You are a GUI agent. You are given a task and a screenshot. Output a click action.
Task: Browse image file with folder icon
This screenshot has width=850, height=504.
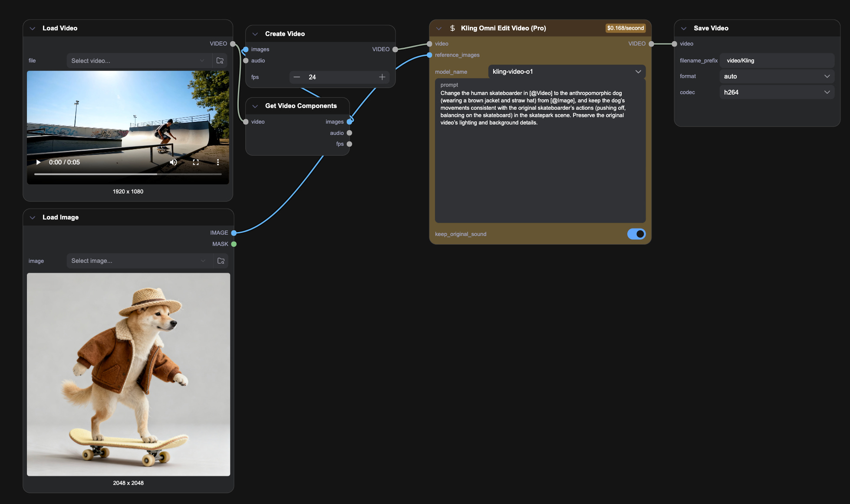[x=221, y=261]
